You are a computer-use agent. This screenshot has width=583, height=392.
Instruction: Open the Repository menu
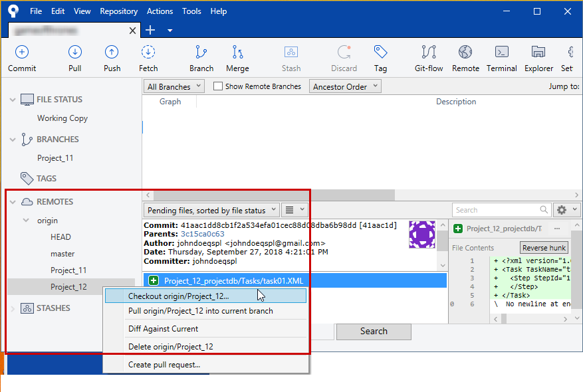coord(118,11)
